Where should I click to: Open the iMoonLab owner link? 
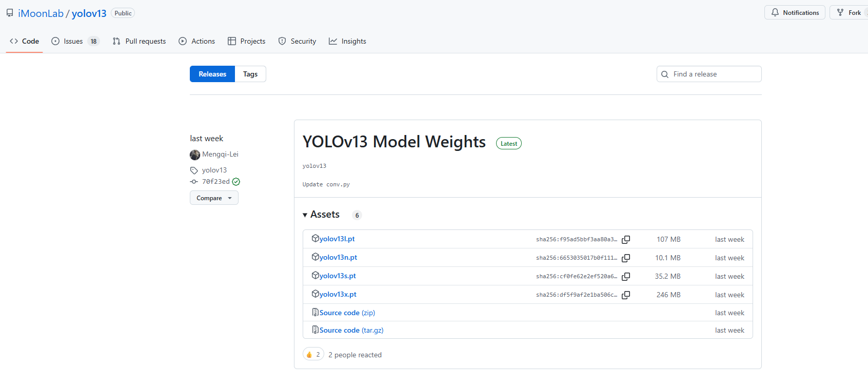click(41, 13)
